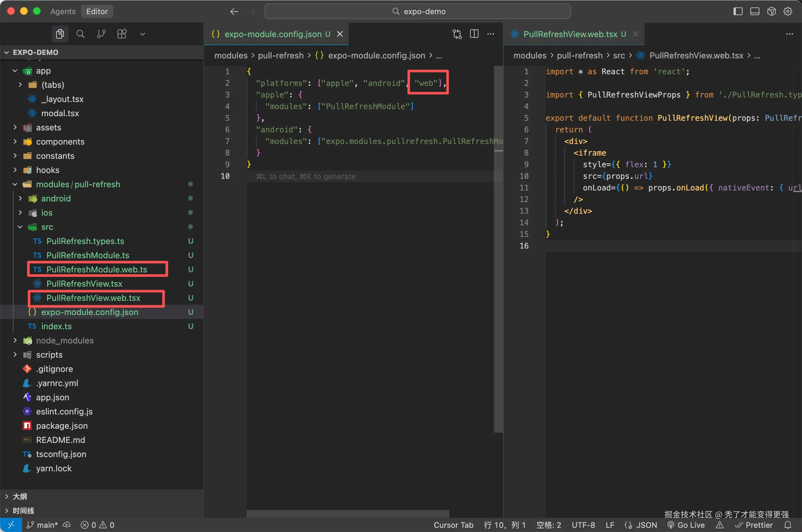
Task: Expand the node_modules folder
Action: click(x=65, y=340)
